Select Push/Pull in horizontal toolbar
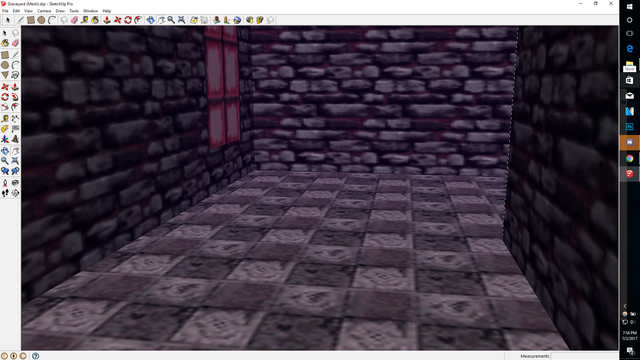640x360 pixels. tap(107, 20)
